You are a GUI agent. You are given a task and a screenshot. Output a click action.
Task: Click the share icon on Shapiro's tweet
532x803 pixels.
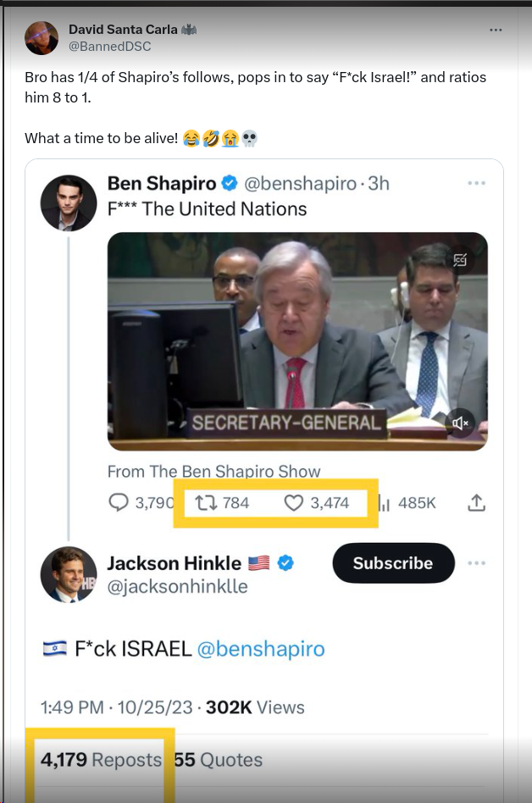[477, 502]
